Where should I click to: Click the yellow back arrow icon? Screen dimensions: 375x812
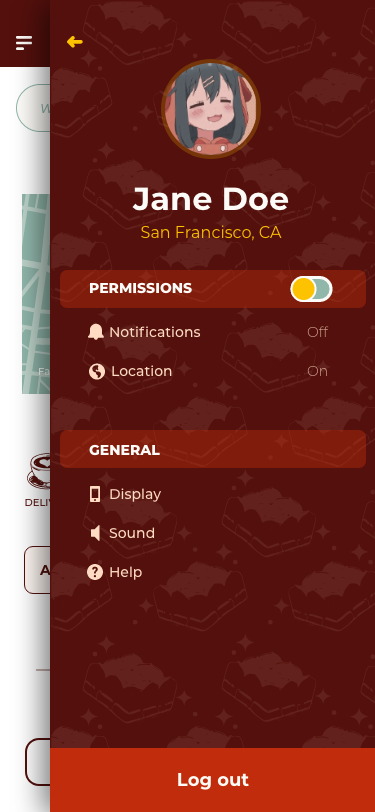75,42
